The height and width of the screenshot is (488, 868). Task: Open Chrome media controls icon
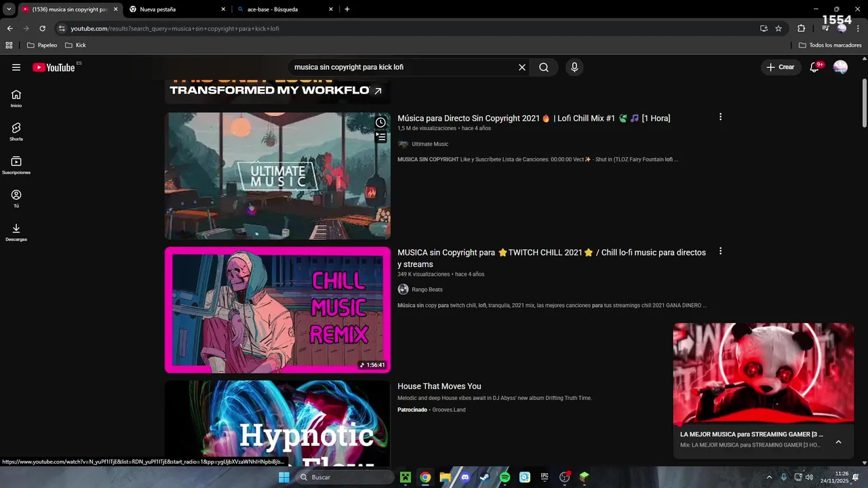[x=825, y=28]
